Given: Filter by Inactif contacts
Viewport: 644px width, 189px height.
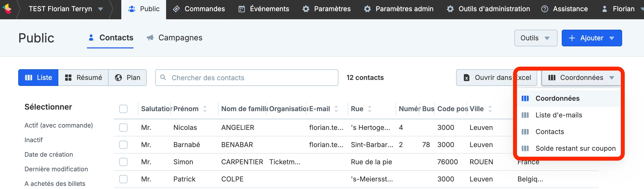Looking at the screenshot, I should tap(34, 140).
